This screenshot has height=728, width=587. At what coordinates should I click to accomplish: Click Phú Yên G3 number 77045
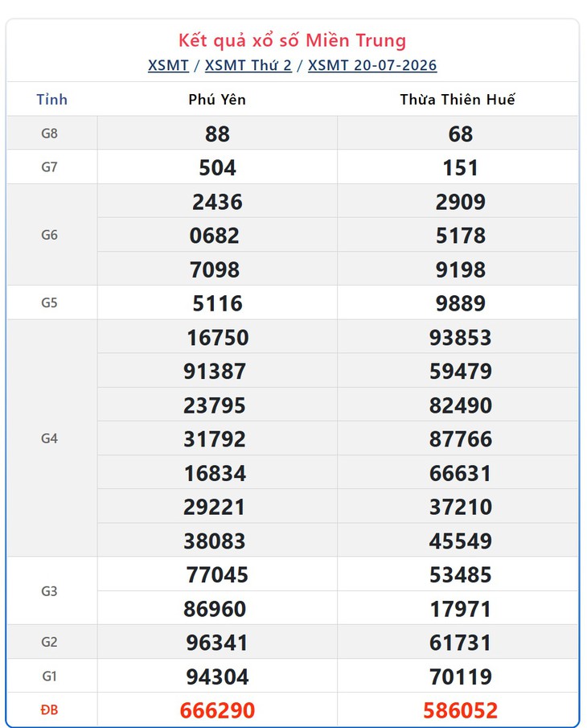217,575
